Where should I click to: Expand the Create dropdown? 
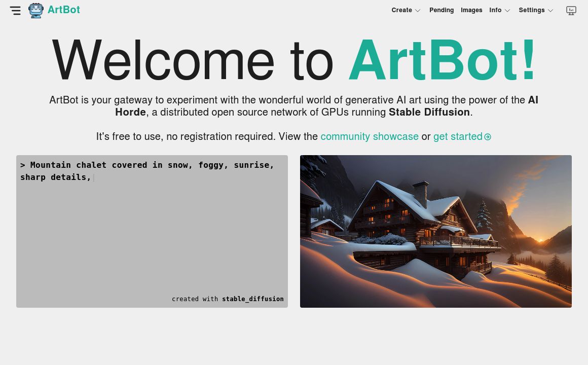point(406,10)
